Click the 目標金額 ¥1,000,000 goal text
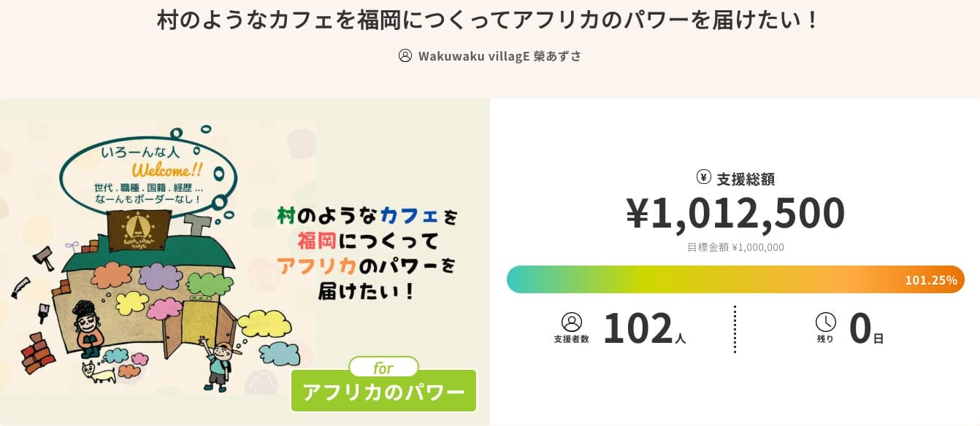The image size is (980, 426). coord(735,247)
